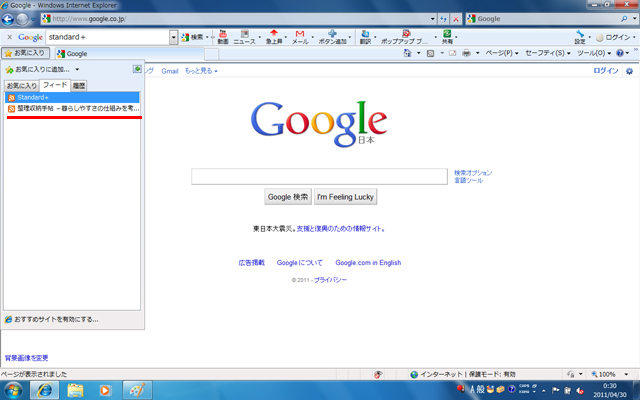The width and height of the screenshot is (640, 400).
Task: Go back with the browser Back arrow
Action: [7, 19]
